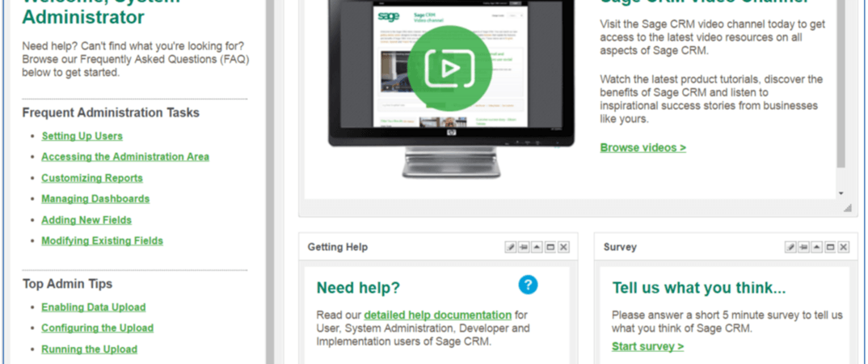Click the blue question mark help icon
The width and height of the screenshot is (868, 364).
(528, 285)
